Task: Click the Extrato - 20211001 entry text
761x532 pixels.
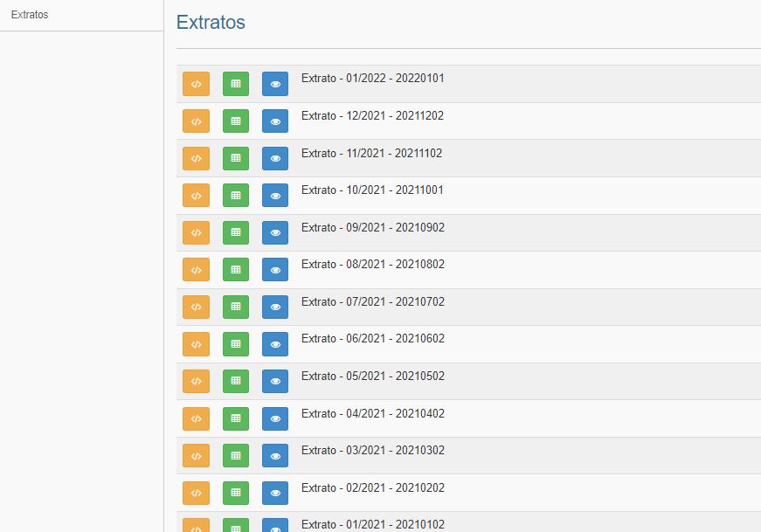Action: coord(373,190)
